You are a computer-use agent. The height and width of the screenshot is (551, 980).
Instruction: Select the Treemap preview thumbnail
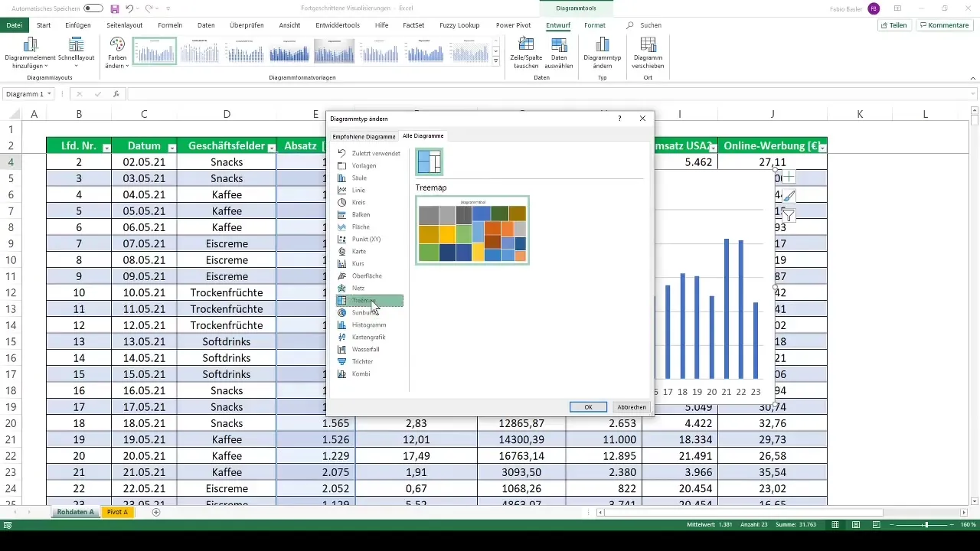[x=472, y=230]
